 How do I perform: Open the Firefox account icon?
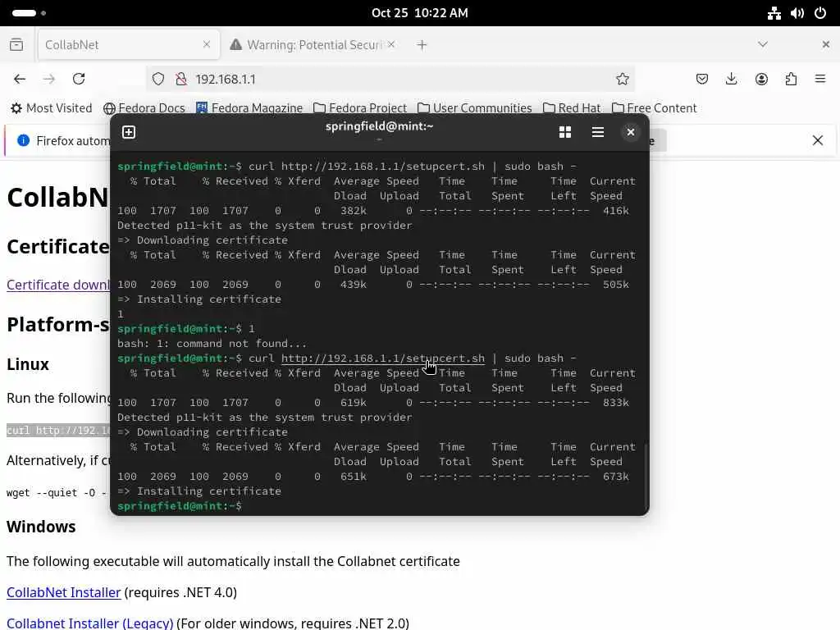point(761,80)
